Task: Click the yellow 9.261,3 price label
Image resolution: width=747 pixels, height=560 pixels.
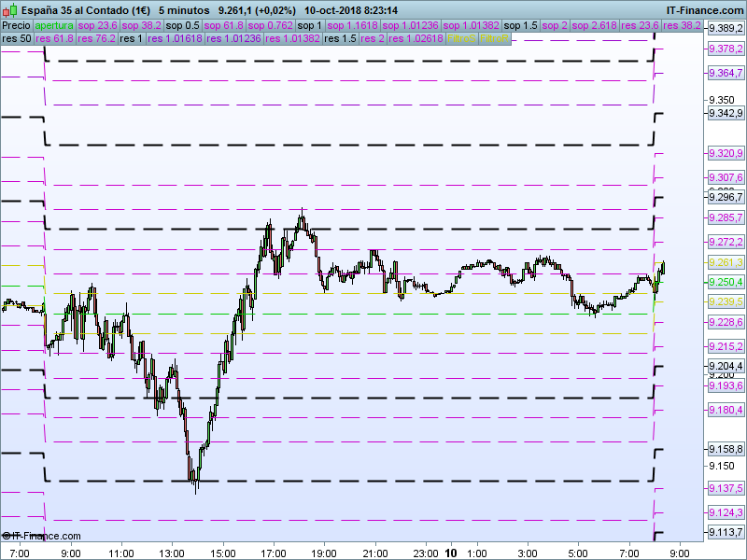Action: (x=726, y=262)
